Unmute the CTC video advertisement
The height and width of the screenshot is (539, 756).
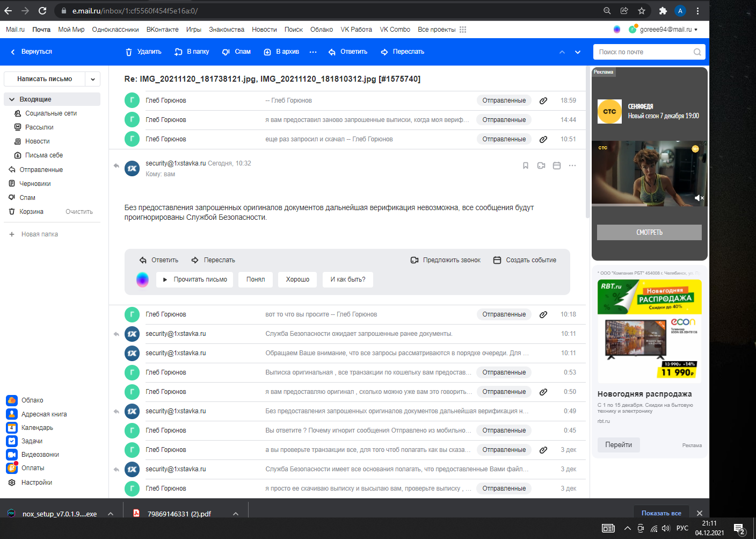click(698, 198)
